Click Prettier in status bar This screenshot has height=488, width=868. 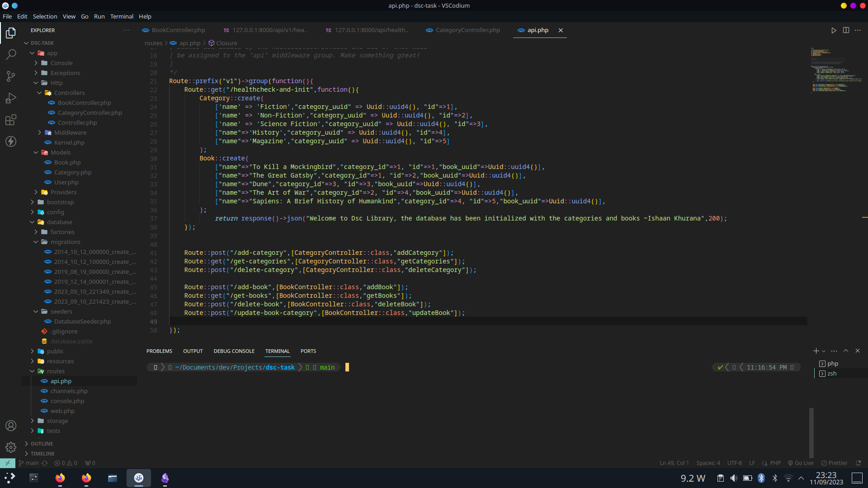point(835,463)
